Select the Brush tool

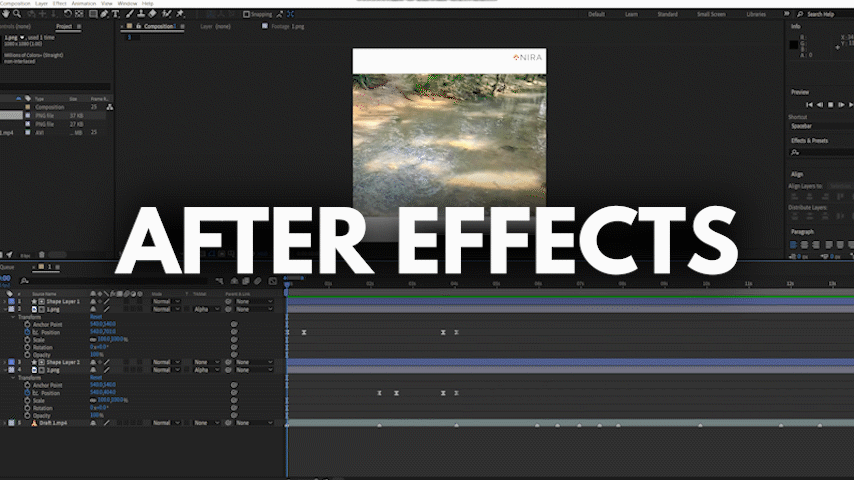[130, 14]
